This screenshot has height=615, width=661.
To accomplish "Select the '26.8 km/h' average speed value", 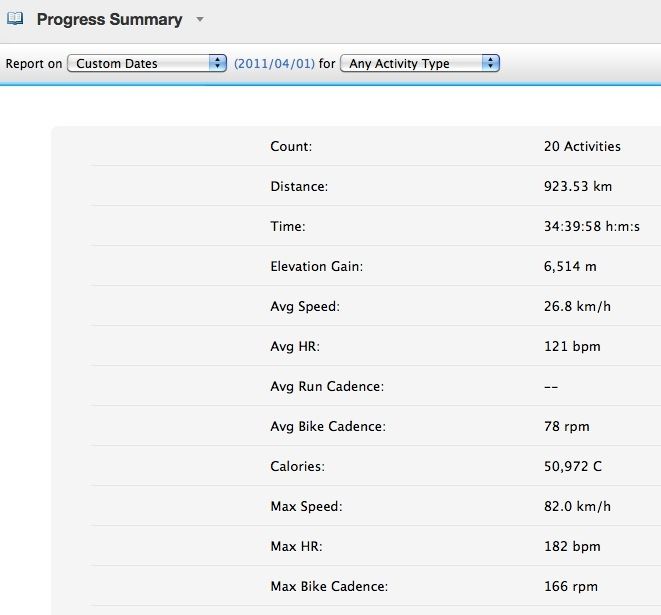I will click(x=577, y=306).
